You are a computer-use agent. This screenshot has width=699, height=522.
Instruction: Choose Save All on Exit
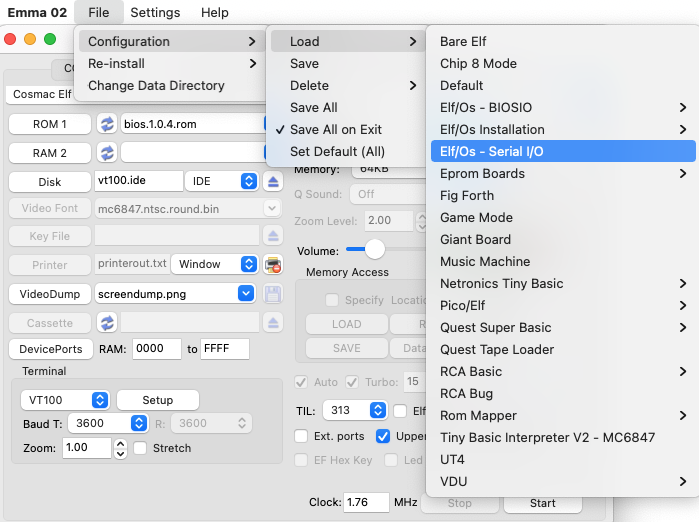[x=346, y=130]
